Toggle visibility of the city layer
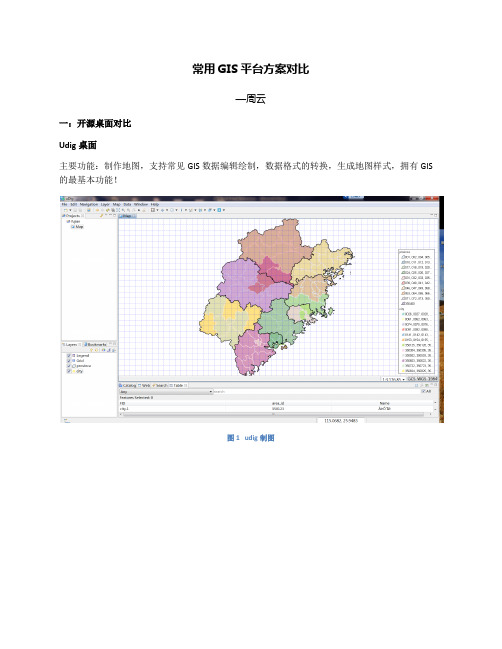Image resolution: width=502 pixels, height=649 pixels. [x=69, y=371]
